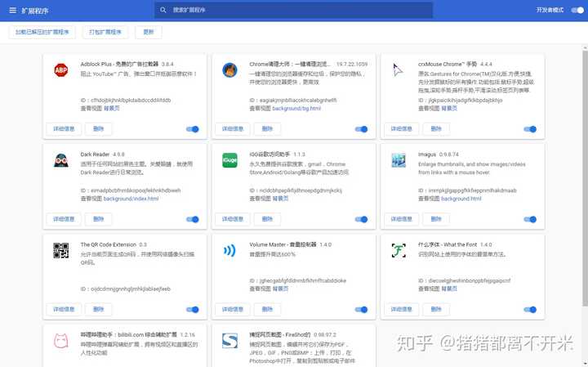Disable the Chrome清理大师 extension toggle

click(x=362, y=129)
